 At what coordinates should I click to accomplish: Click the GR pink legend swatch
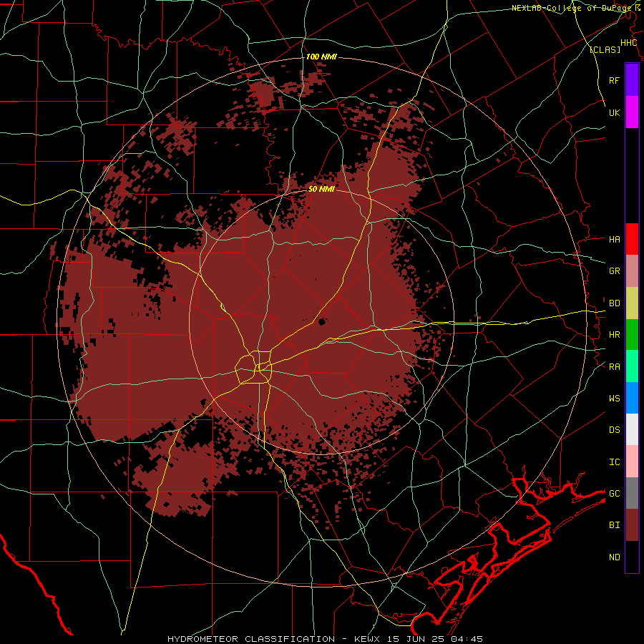[x=632, y=271]
